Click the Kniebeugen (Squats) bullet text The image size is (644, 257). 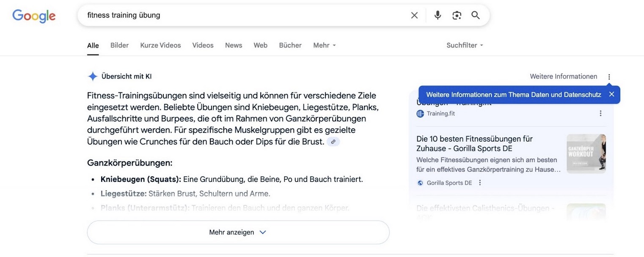click(232, 179)
